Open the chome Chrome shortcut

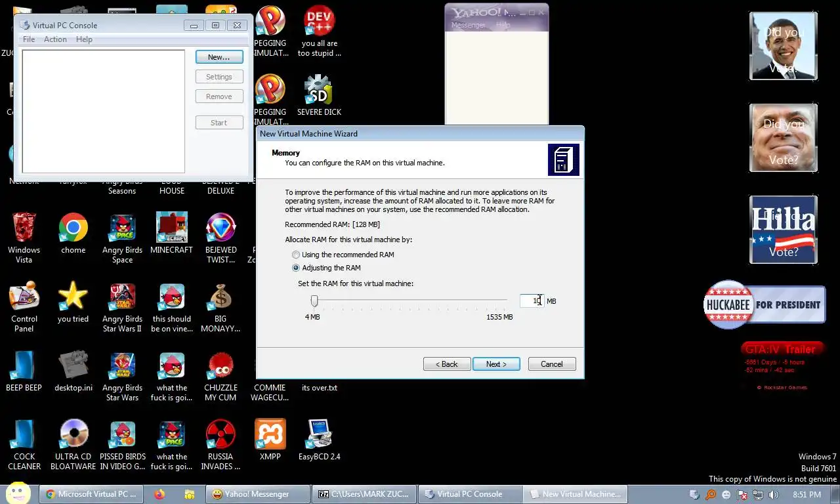73,234
